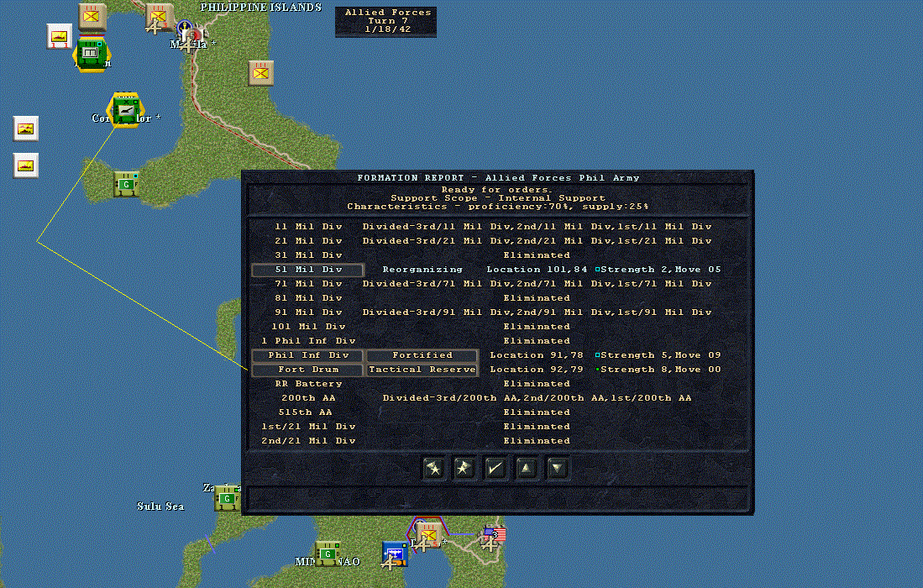Click the 91 Mil Div row name
The height and width of the screenshot is (588, 923).
click(308, 312)
